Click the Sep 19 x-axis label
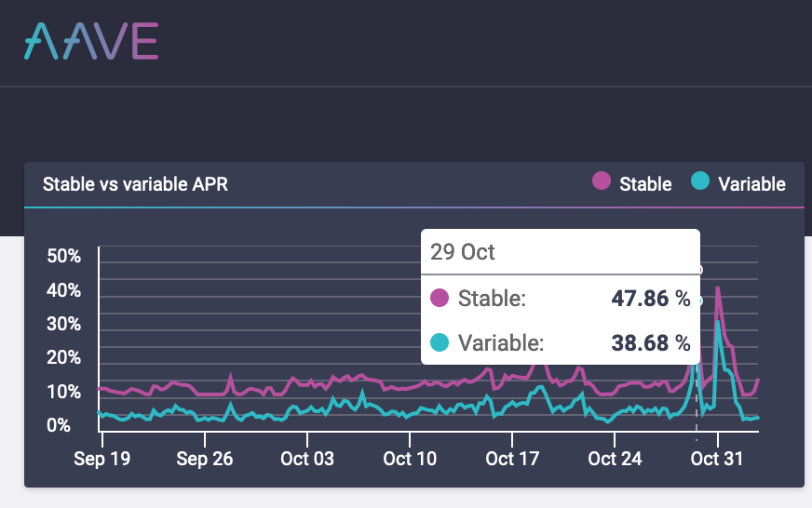Viewport: 812px width, 508px height. [x=102, y=459]
